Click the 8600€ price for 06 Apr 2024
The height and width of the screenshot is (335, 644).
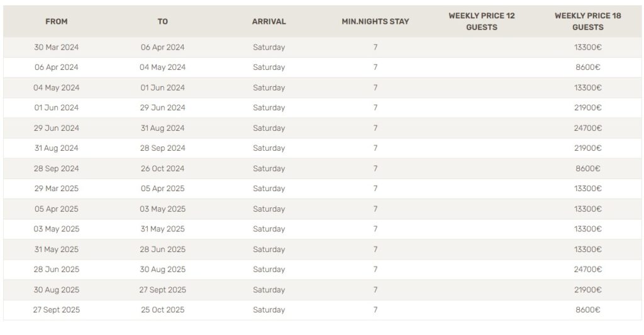pyautogui.click(x=588, y=67)
